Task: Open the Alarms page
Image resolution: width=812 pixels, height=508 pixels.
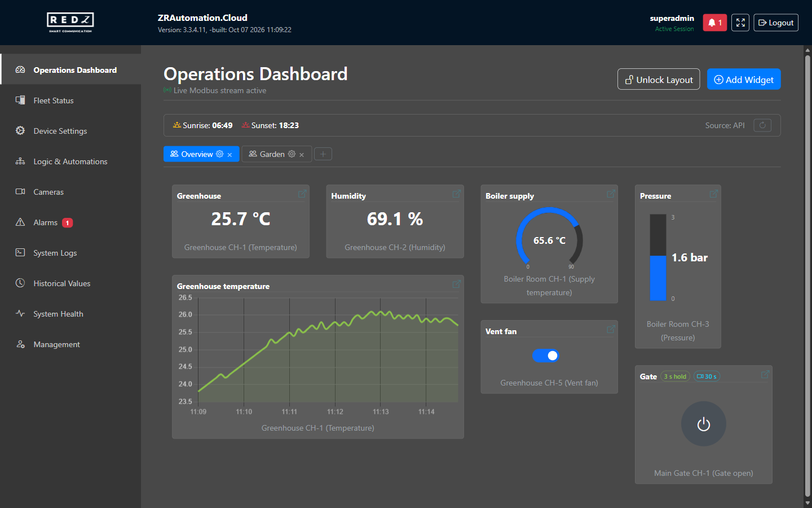Action: (x=70, y=222)
